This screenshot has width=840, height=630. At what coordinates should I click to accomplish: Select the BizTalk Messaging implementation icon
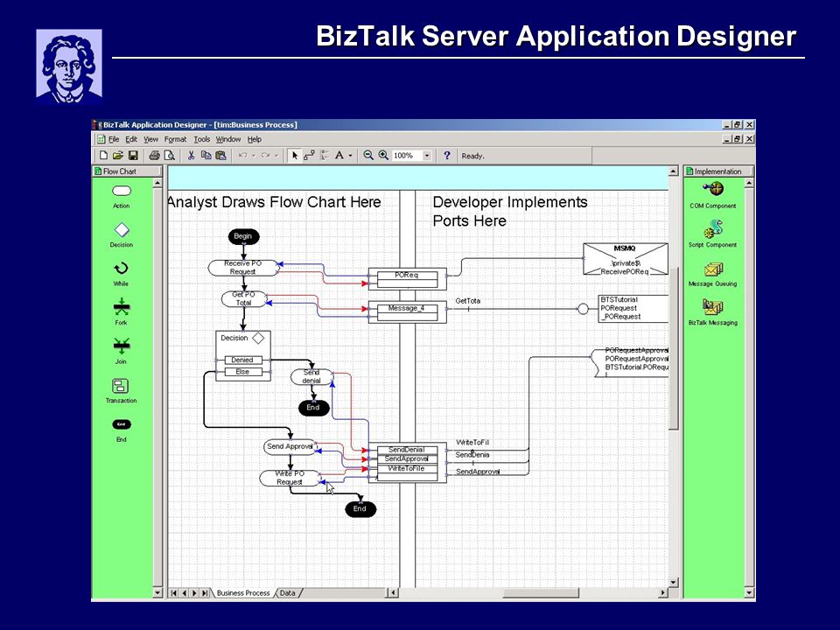(713, 313)
